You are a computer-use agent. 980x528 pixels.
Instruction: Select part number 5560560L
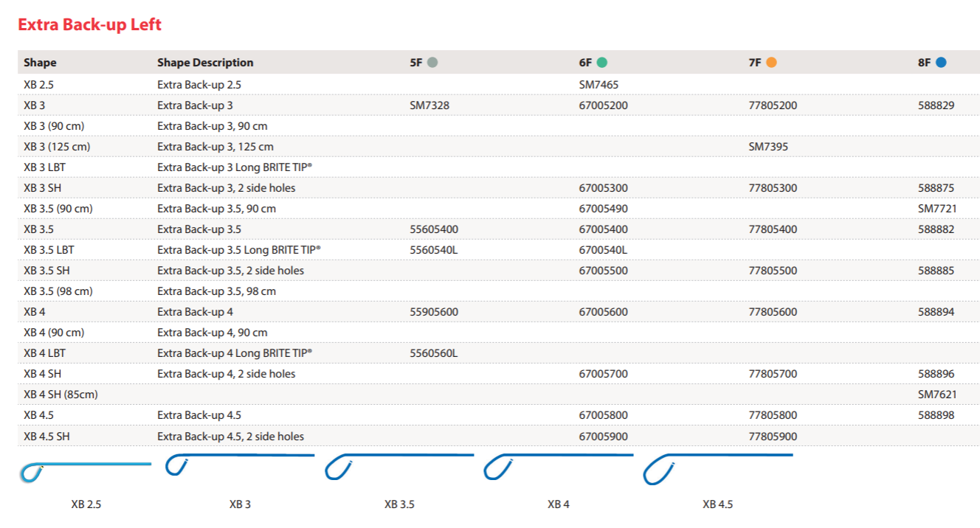point(434,353)
